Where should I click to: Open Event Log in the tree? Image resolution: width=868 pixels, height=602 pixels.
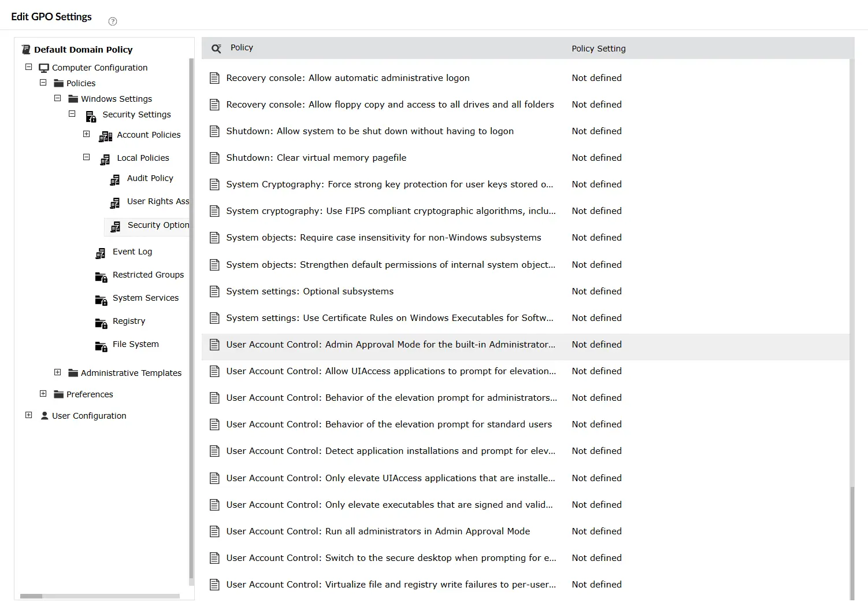click(132, 252)
